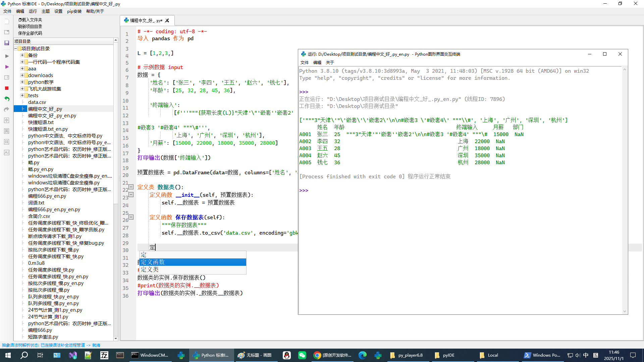This screenshot has height=362, width=644.
Task: Open the pip安装 menu
Action: pos(74,11)
